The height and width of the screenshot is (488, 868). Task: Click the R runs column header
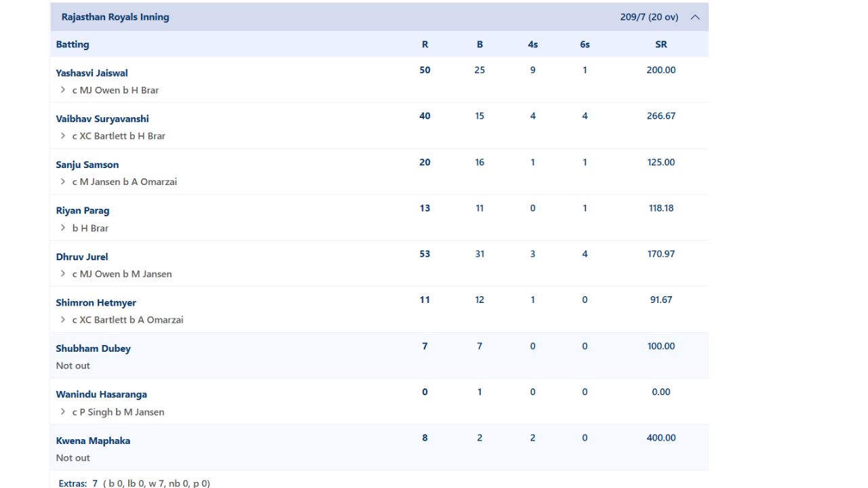(425, 44)
